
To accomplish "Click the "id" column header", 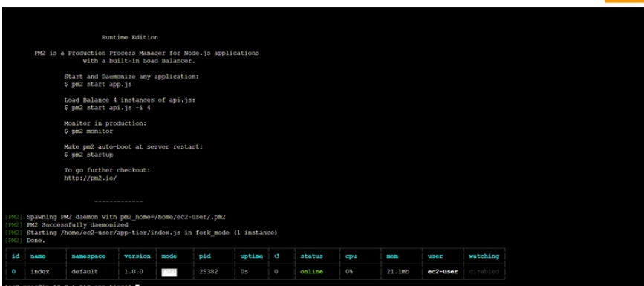I will 16,256.
